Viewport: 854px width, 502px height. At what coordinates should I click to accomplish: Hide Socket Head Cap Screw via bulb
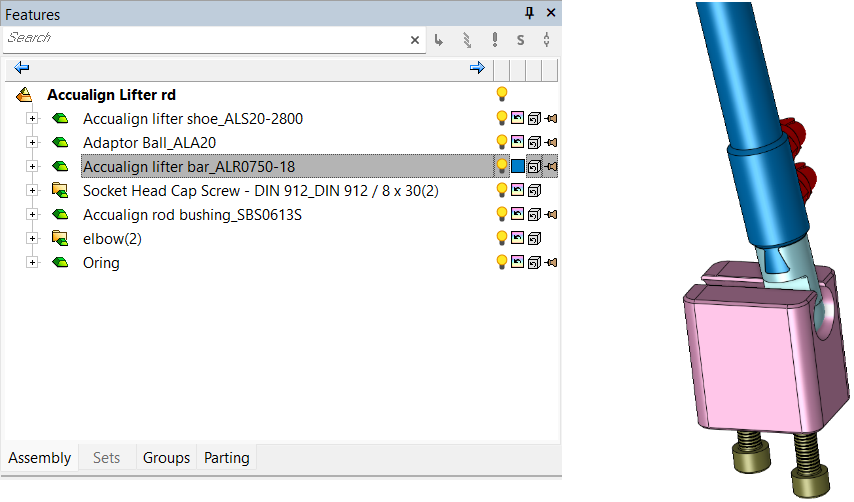(502, 189)
